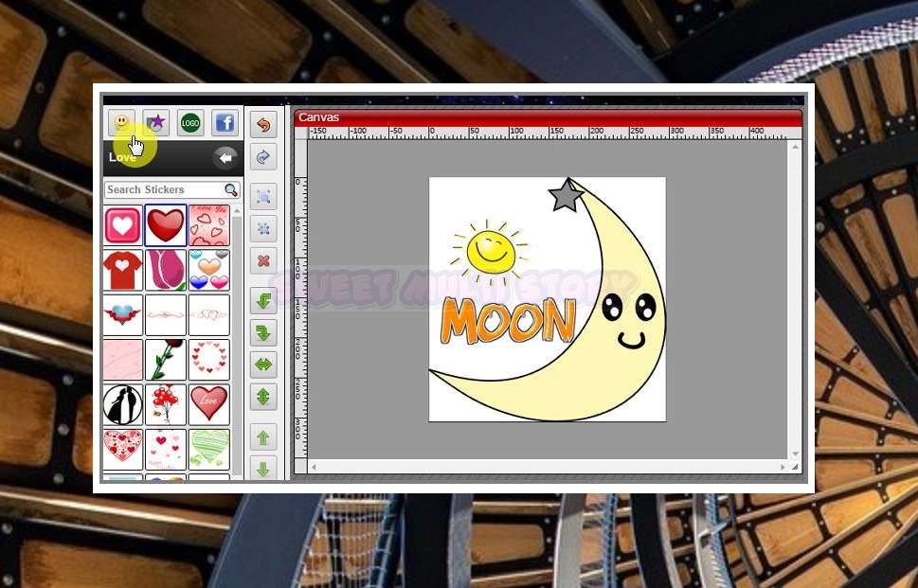
Task: Click the orange MOON text object
Action: [x=508, y=321]
